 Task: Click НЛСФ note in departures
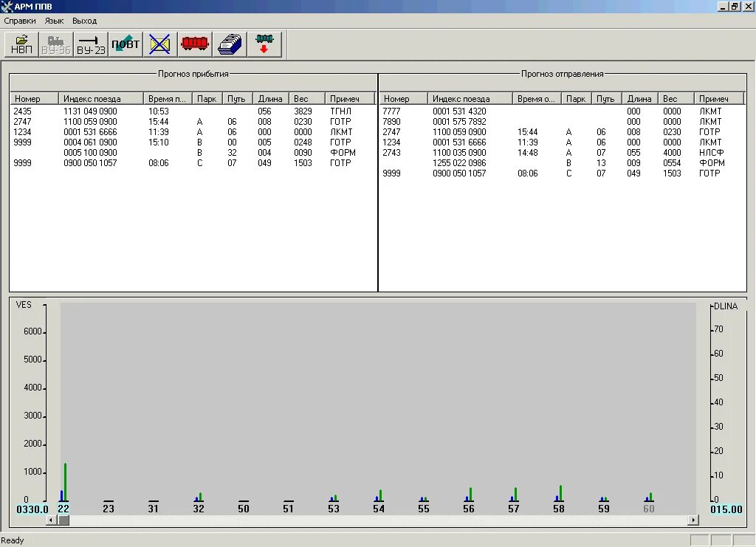pyautogui.click(x=711, y=153)
